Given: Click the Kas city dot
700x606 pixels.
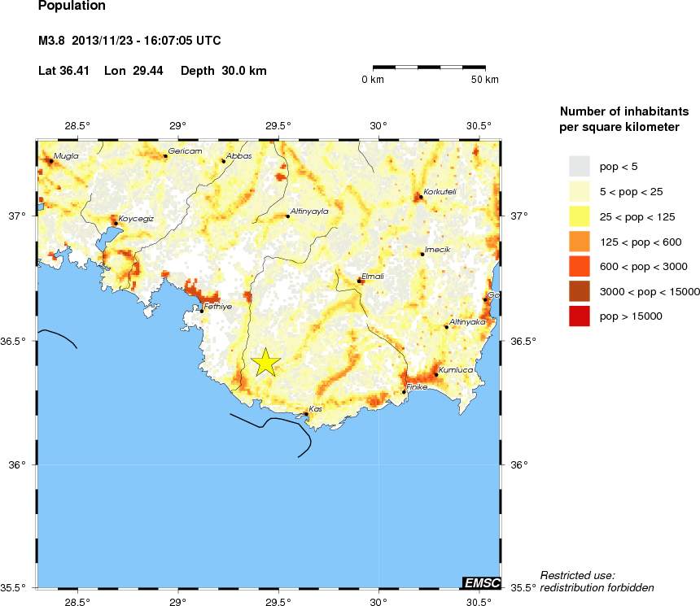Looking at the screenshot, I should click(306, 414).
